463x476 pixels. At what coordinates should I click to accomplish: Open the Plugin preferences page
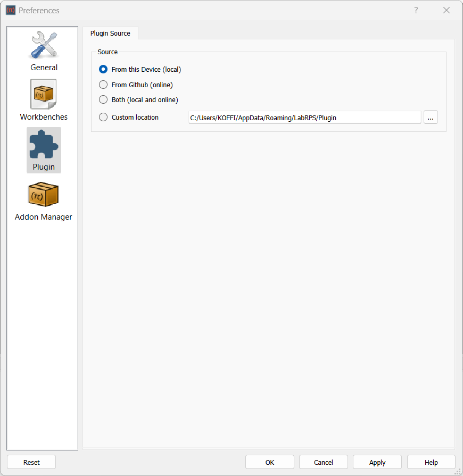pyautogui.click(x=44, y=150)
